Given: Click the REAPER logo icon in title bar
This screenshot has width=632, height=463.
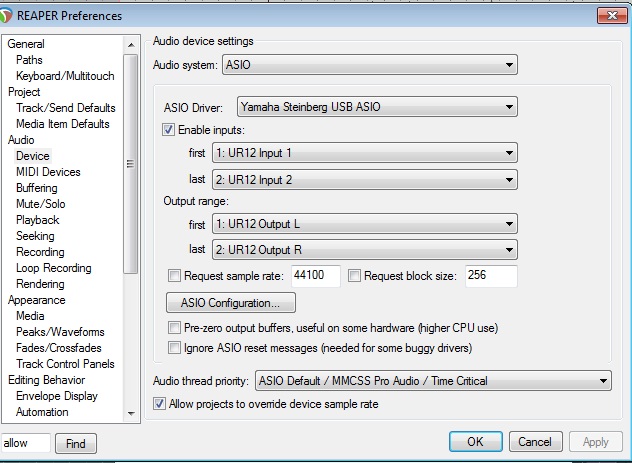Looking at the screenshot, I should [11, 15].
